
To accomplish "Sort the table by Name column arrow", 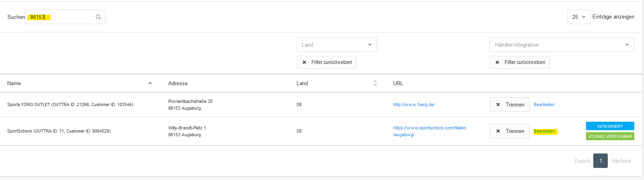I will point(150,83).
